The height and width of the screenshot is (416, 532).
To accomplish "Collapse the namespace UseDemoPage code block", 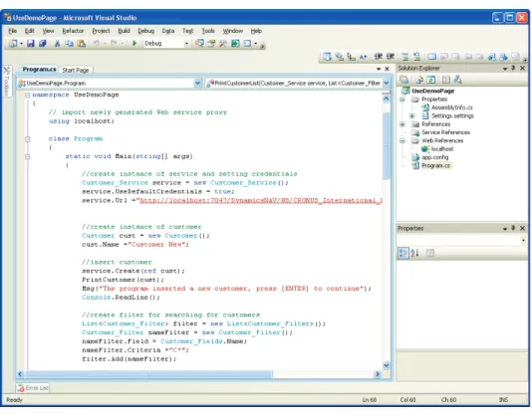I will pyautogui.click(x=28, y=95).
